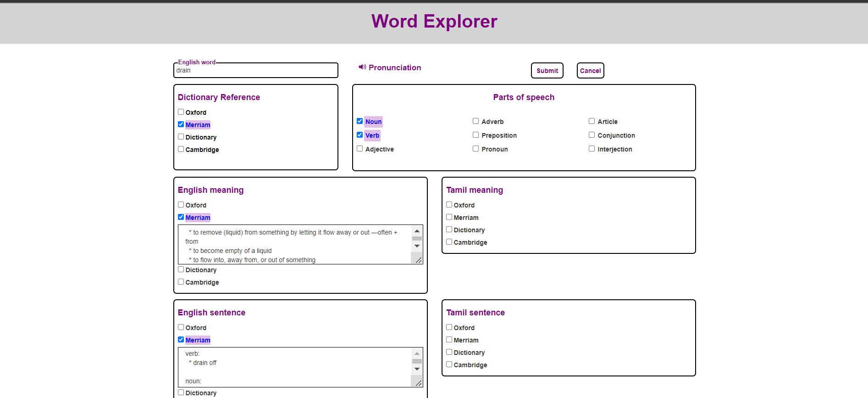The height and width of the screenshot is (398, 868).
Task: Click the Submit button
Action: click(547, 71)
